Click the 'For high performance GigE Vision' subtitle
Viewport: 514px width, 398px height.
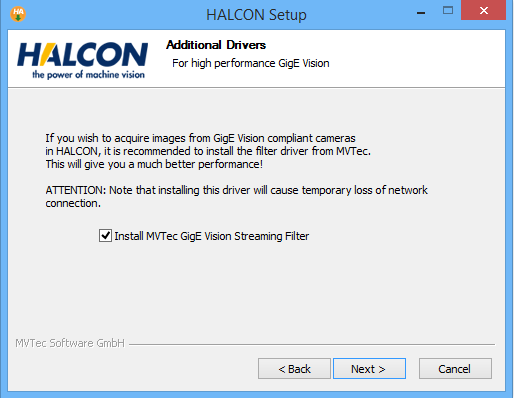pos(251,63)
